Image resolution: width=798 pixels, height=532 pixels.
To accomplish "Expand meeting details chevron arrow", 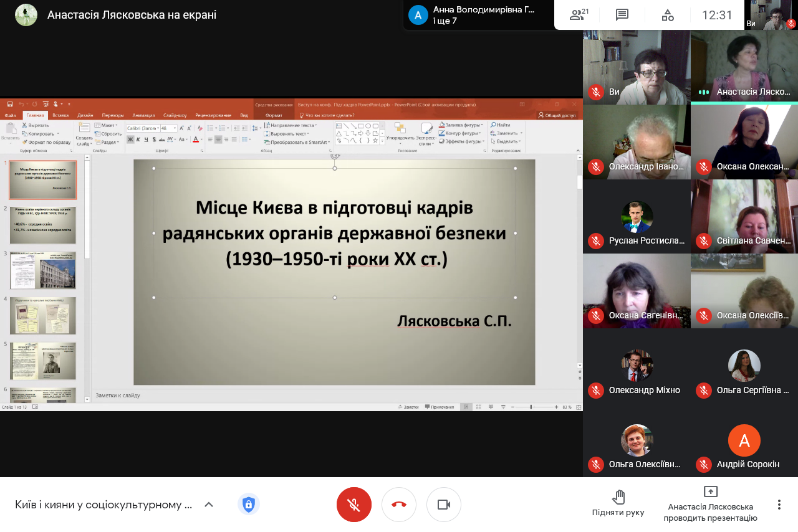I will point(209,505).
